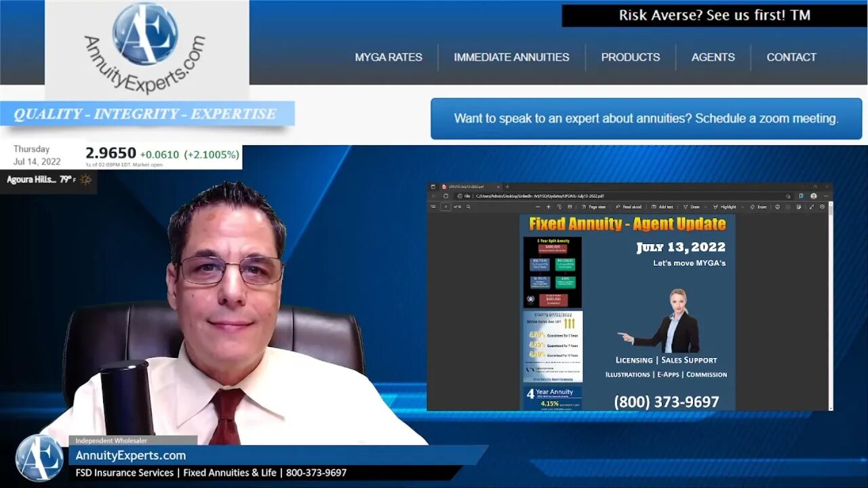Open the CONTACT menu item
The width and height of the screenshot is (868, 488).
point(791,57)
